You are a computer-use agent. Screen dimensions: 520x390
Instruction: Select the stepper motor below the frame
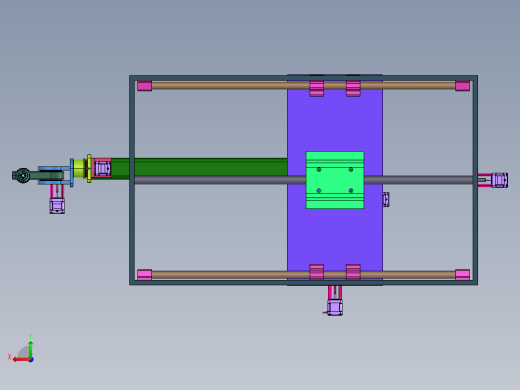pos(335,307)
